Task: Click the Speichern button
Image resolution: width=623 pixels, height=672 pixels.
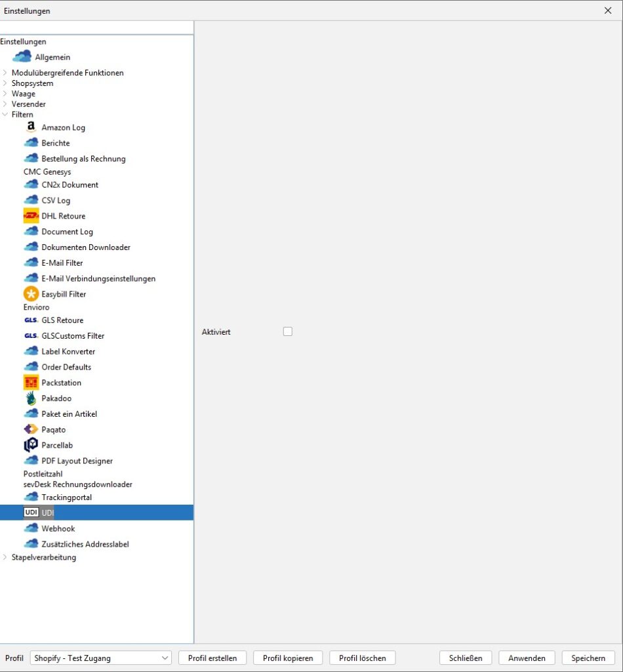Action: (588, 658)
